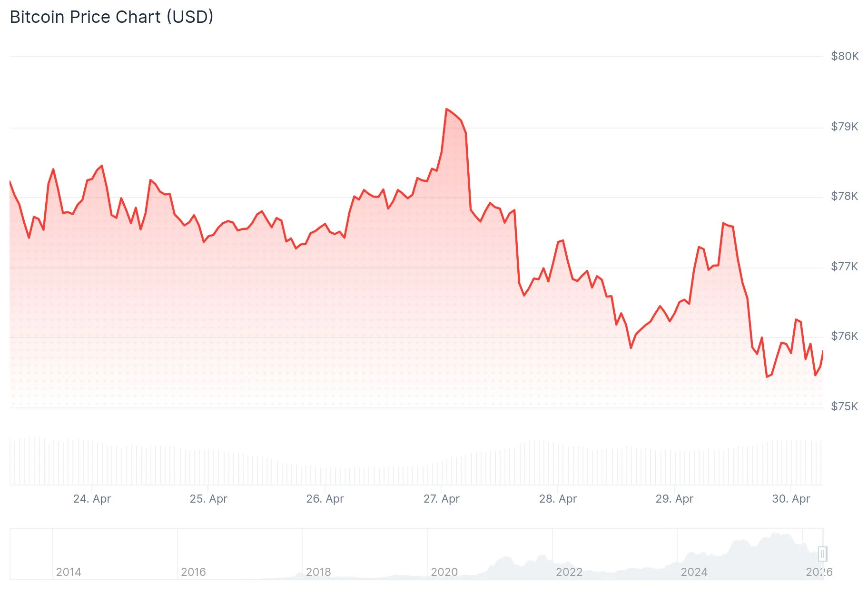Click 2024 in the overview navigator
This screenshot has height=594, width=868.
click(694, 572)
